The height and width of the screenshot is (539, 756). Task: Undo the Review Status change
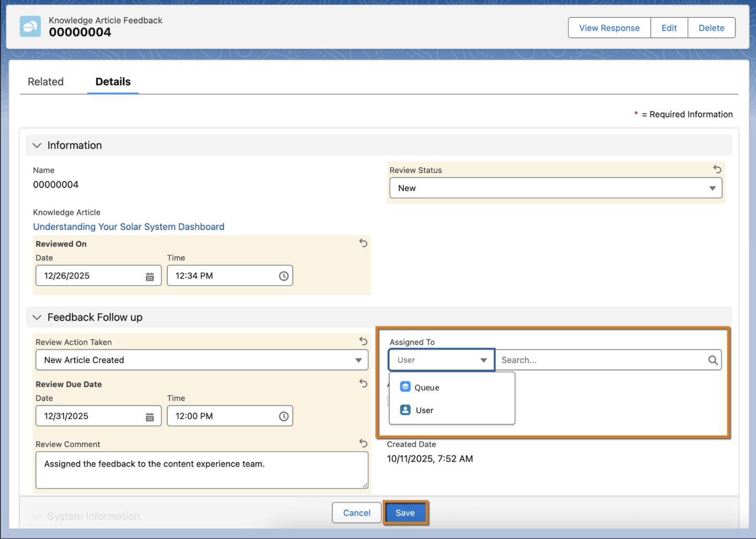click(717, 169)
